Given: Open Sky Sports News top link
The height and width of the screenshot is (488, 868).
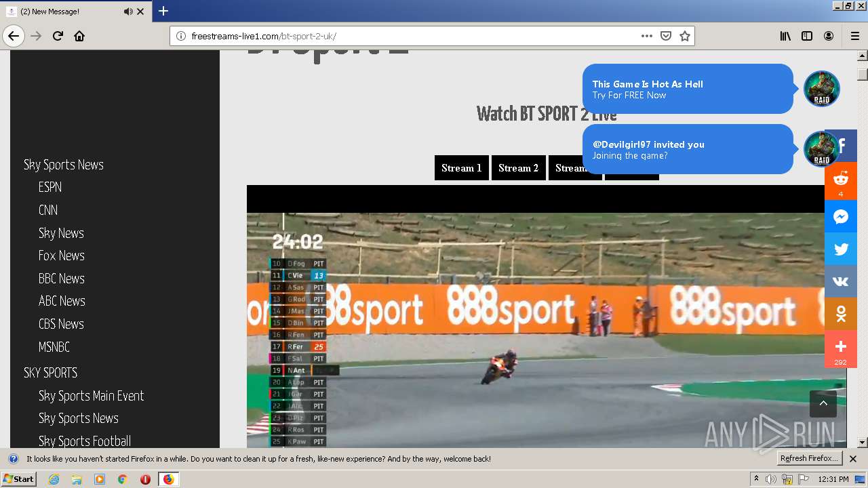Looking at the screenshot, I should [64, 165].
